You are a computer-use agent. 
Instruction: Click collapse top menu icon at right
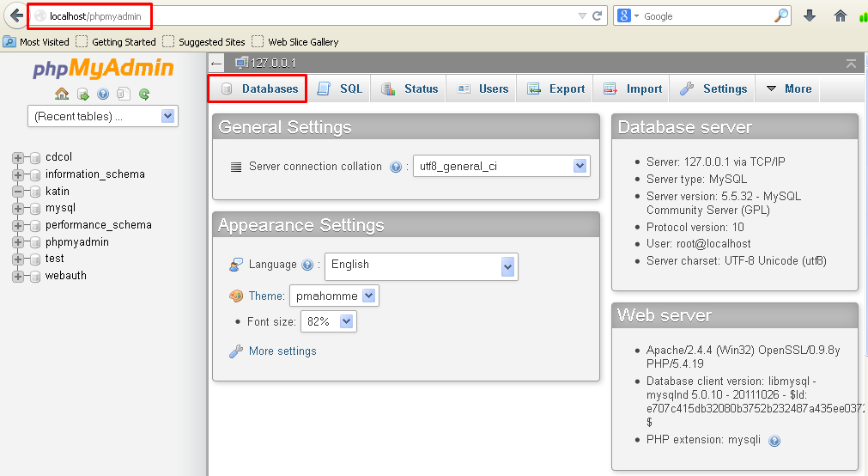coord(851,64)
